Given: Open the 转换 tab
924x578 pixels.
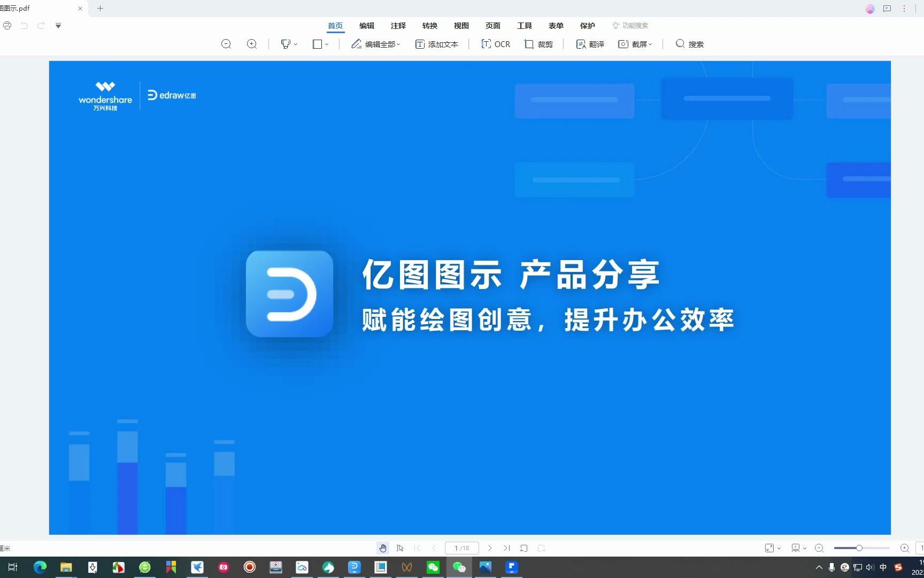Looking at the screenshot, I should coord(430,26).
